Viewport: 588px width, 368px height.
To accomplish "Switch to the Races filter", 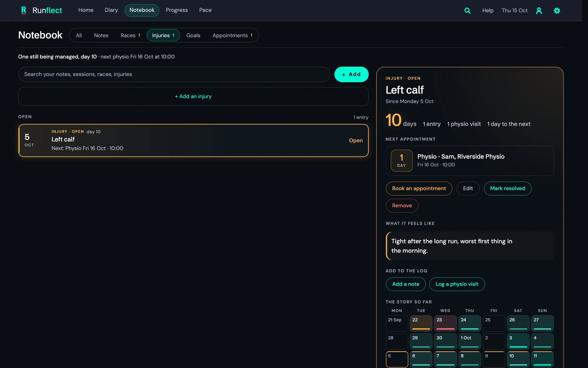I will point(130,35).
